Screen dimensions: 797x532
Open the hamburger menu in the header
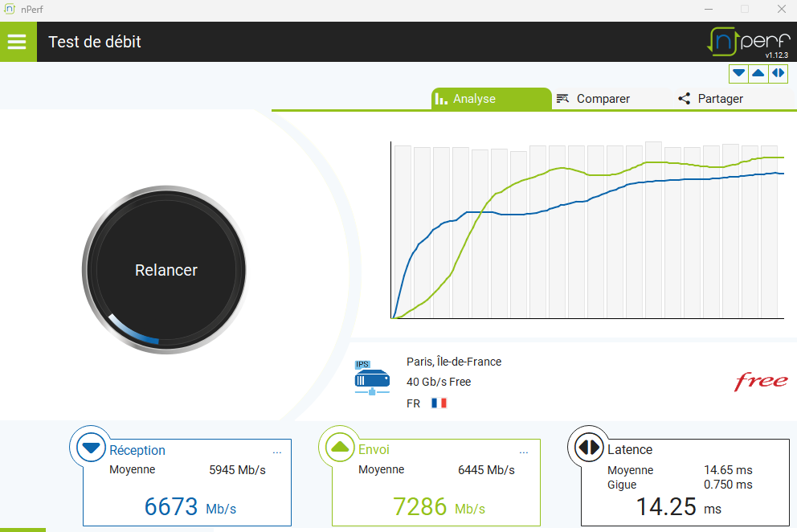coord(18,42)
